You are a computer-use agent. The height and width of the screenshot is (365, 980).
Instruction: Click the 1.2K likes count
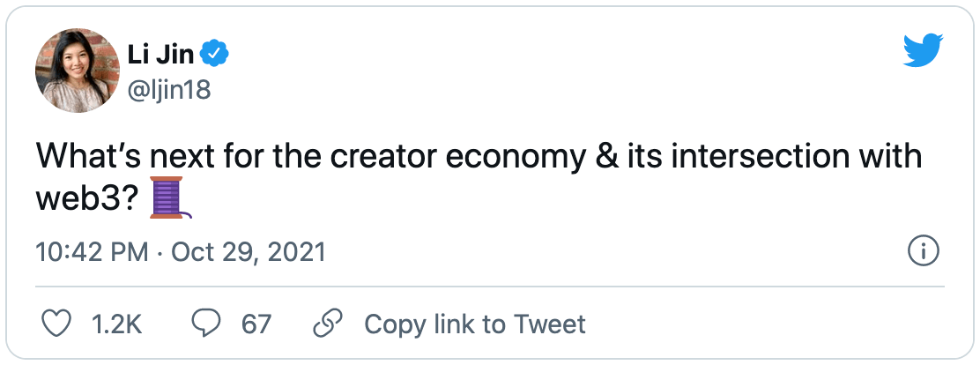click(117, 324)
